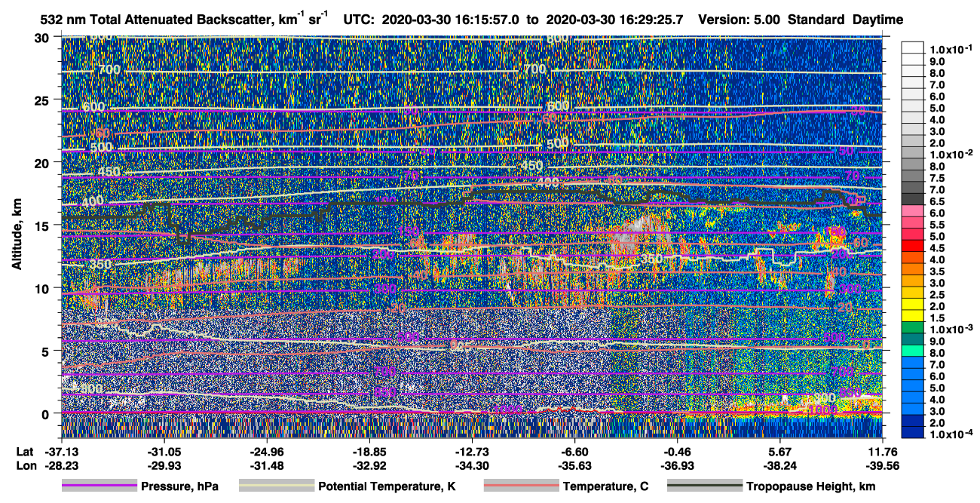
Task: Click latitude value -24.96
Action: coord(266,451)
